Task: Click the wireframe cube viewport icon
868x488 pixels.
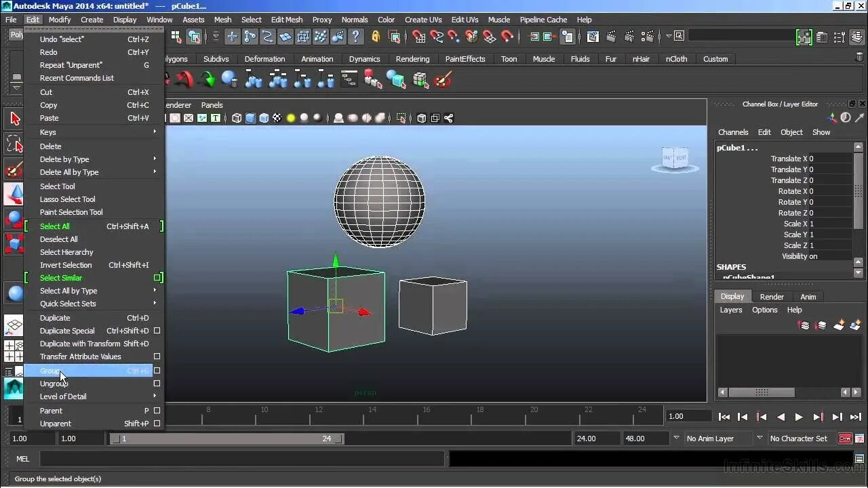Action: pos(237,118)
